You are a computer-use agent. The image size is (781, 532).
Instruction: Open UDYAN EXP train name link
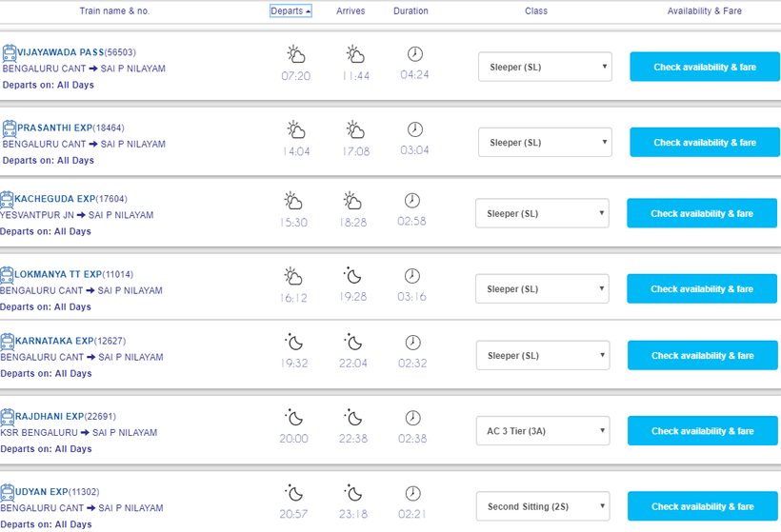click(44, 492)
